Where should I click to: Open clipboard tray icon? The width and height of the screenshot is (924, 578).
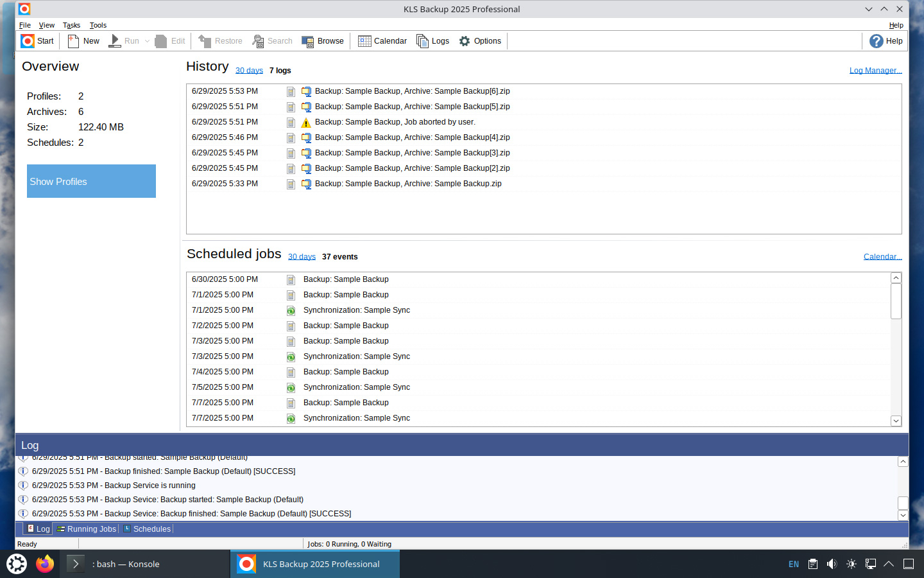pos(812,564)
